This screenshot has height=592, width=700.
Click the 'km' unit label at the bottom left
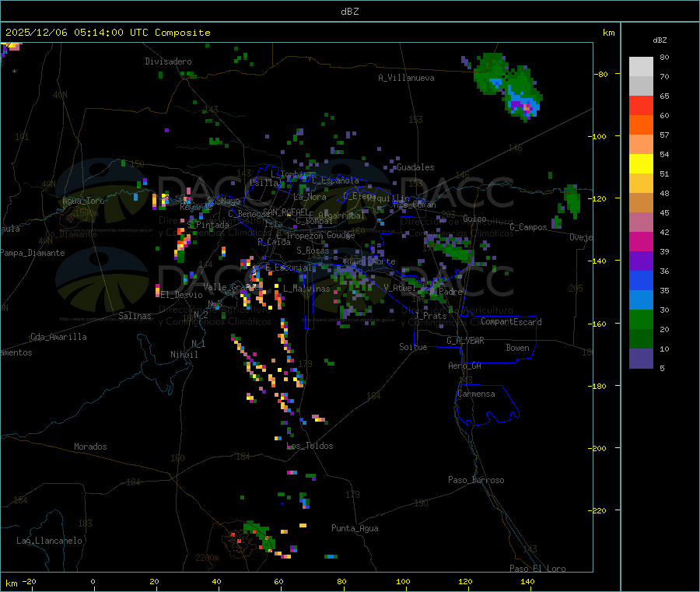(11, 583)
